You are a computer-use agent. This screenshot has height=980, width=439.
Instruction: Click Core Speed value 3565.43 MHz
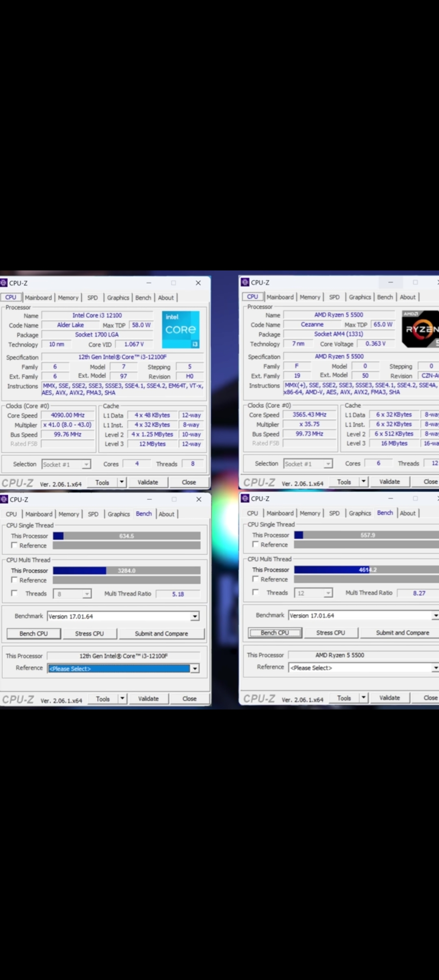[309, 414]
